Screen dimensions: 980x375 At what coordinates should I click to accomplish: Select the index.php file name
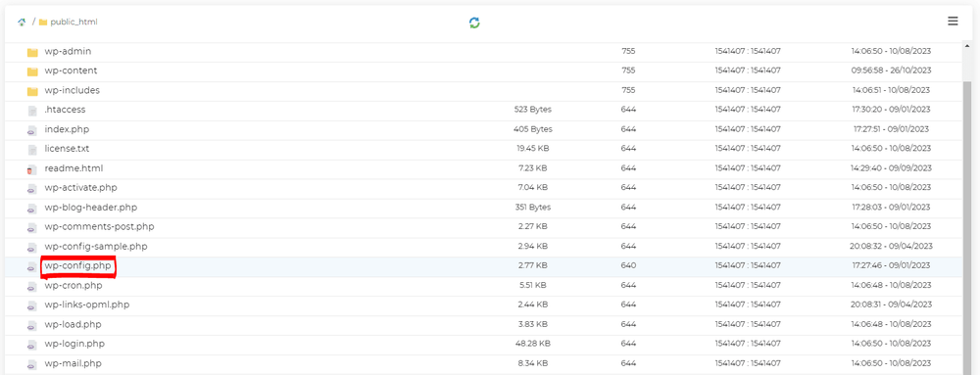point(67,129)
